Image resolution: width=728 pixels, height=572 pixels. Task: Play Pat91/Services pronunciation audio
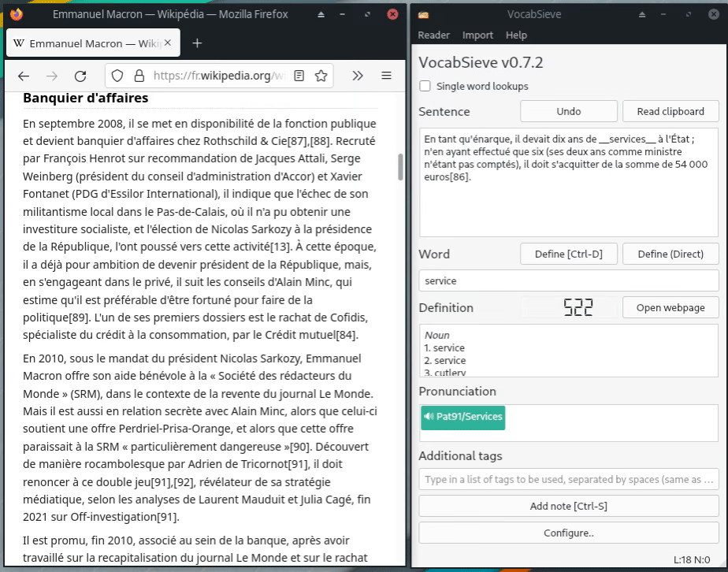click(x=462, y=417)
